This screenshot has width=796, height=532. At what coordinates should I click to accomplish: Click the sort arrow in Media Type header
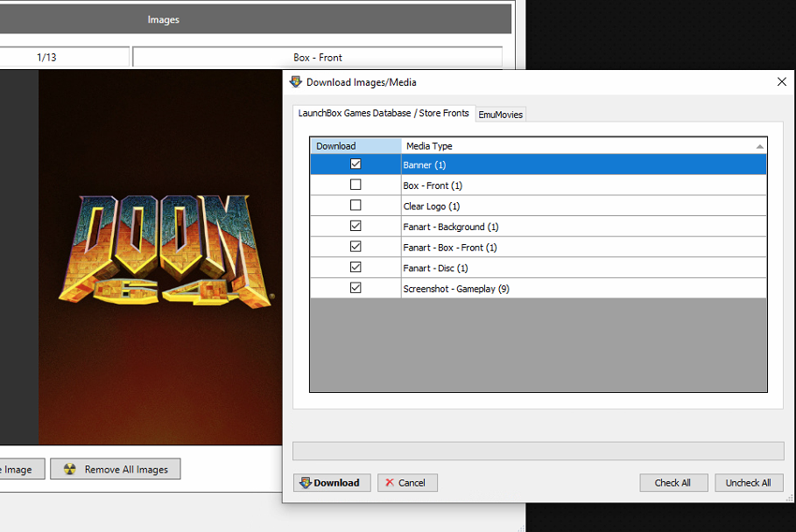759,147
